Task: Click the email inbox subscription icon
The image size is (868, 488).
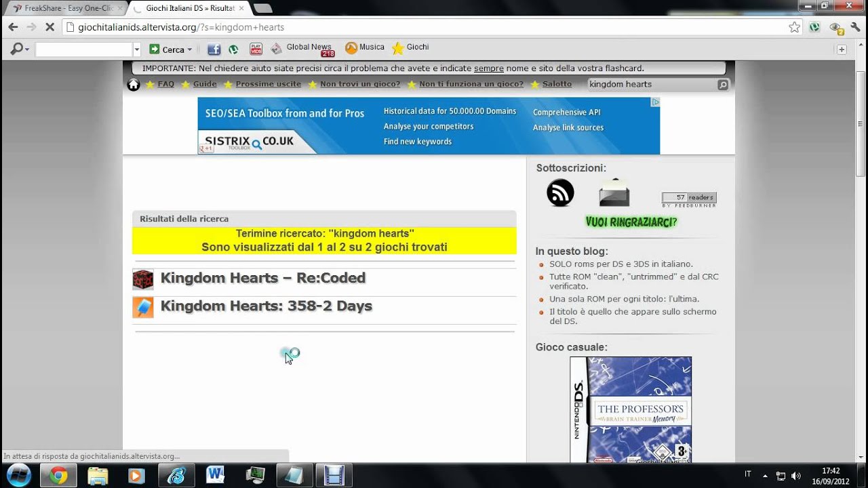Action: (614, 193)
